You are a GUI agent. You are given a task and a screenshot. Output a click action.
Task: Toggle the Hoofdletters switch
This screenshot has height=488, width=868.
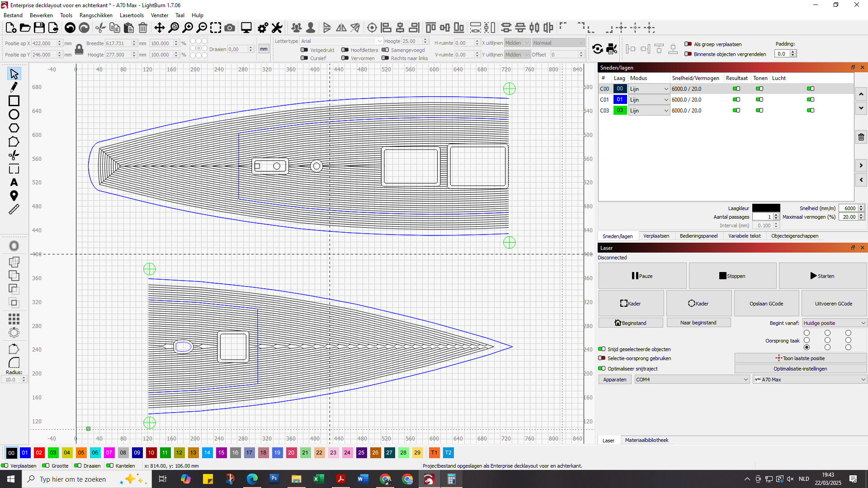[345, 50]
